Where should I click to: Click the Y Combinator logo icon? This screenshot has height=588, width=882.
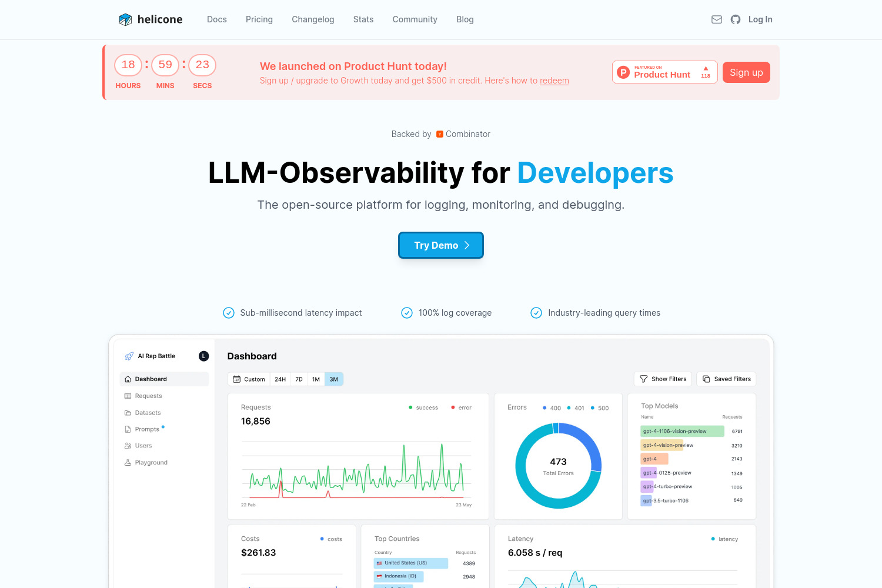[440, 134]
